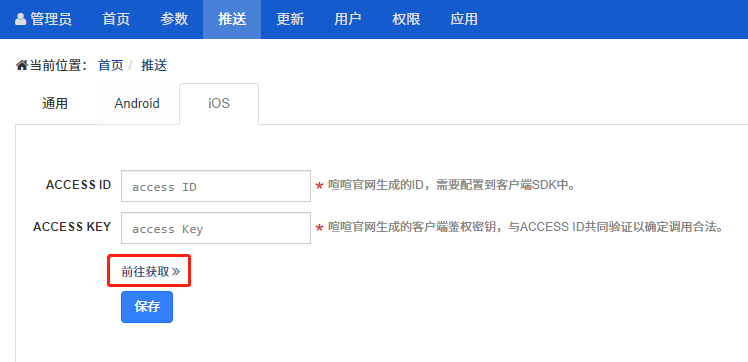The width and height of the screenshot is (748, 362).
Task: Click the blue 保存 button
Action: (147, 307)
